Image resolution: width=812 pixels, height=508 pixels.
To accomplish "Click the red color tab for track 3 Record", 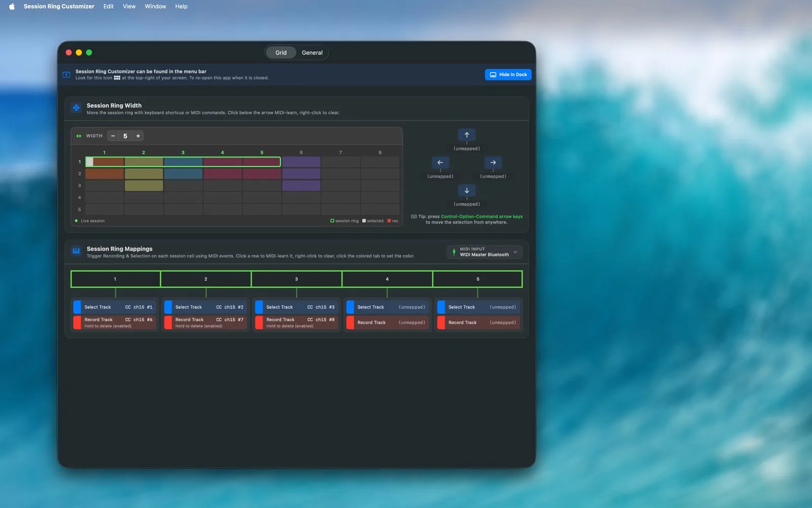I will pos(259,323).
